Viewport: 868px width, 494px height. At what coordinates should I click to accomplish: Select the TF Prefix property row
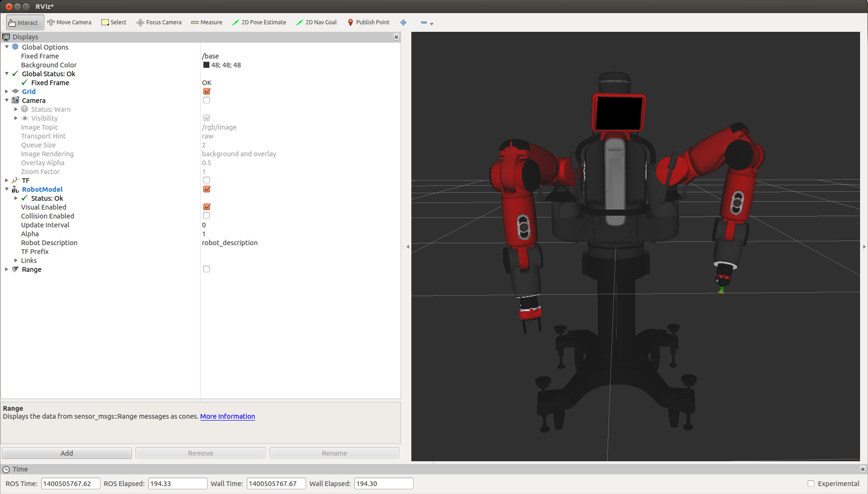pyautogui.click(x=201, y=252)
